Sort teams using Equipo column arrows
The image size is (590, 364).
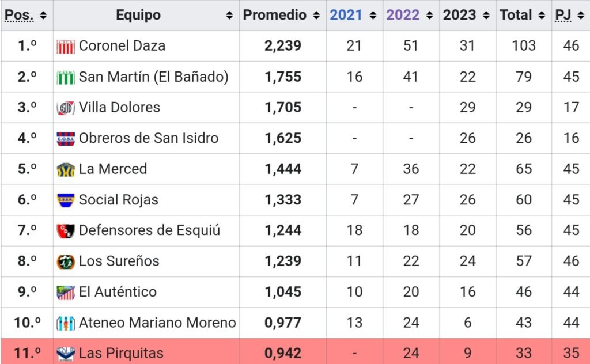click(229, 16)
